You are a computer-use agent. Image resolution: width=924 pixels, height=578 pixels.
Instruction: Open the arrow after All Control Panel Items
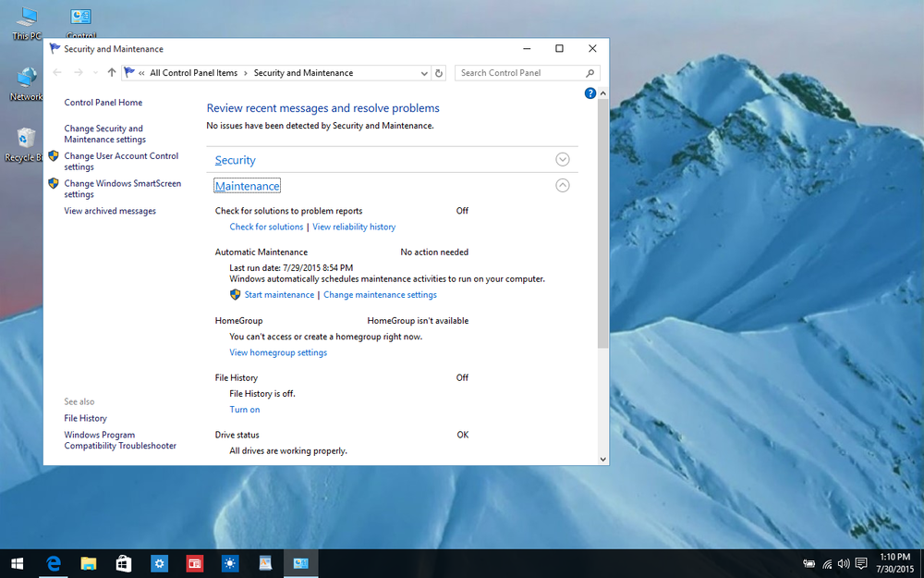pos(246,73)
